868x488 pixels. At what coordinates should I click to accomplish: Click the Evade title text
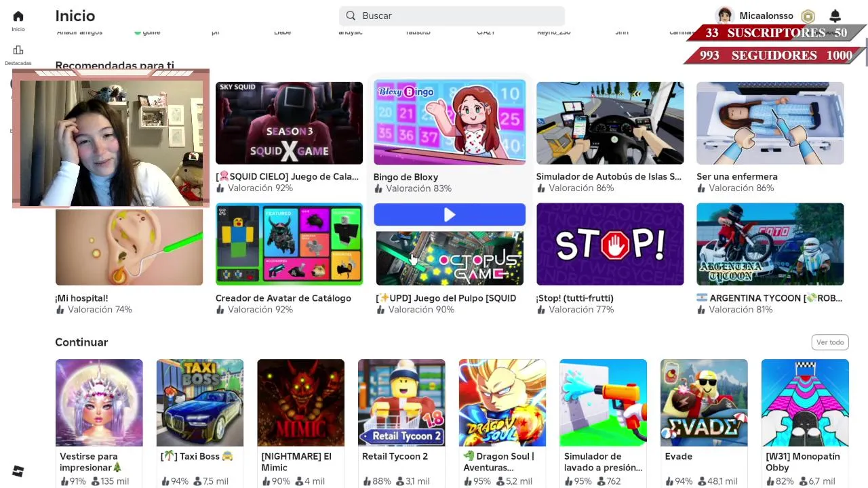[x=679, y=456]
